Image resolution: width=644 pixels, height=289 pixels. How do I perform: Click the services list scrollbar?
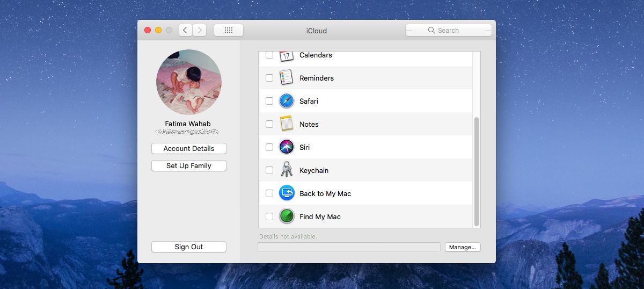point(477,171)
